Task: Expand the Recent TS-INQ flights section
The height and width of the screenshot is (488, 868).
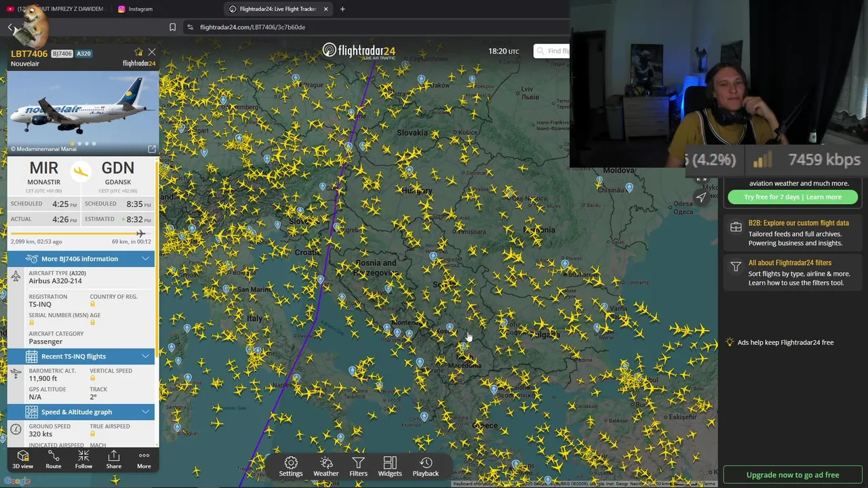Action: pos(146,357)
